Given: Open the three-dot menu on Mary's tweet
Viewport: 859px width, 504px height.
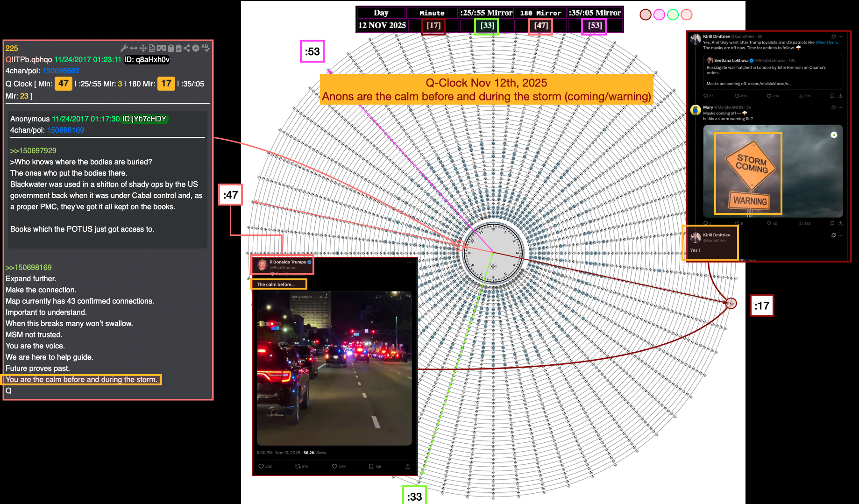Looking at the screenshot, I should [840, 107].
